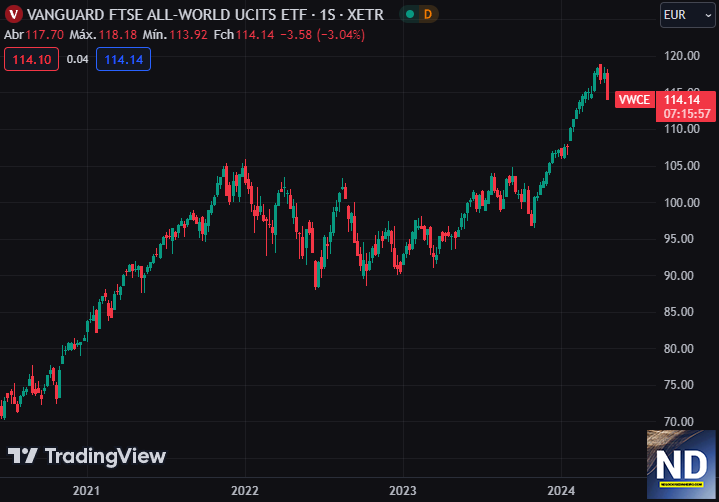Click the VWCE price label tag
The image size is (719, 502).
(x=634, y=99)
